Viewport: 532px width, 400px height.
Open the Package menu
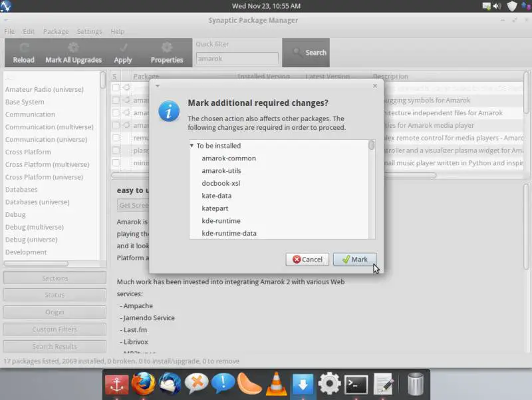pyautogui.click(x=56, y=31)
